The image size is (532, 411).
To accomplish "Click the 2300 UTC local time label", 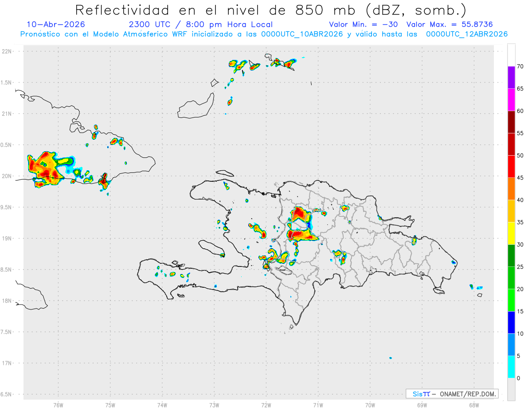I will coord(201,24).
